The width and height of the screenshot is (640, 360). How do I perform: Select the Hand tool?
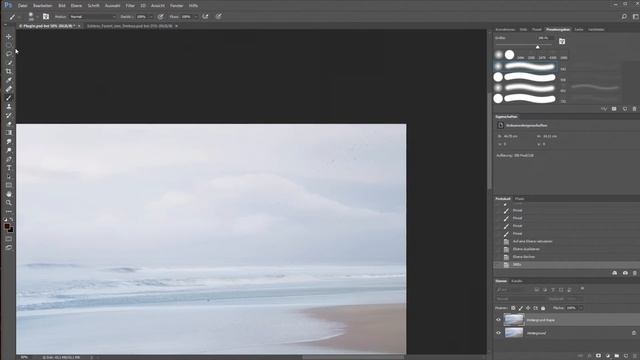tap(9, 194)
